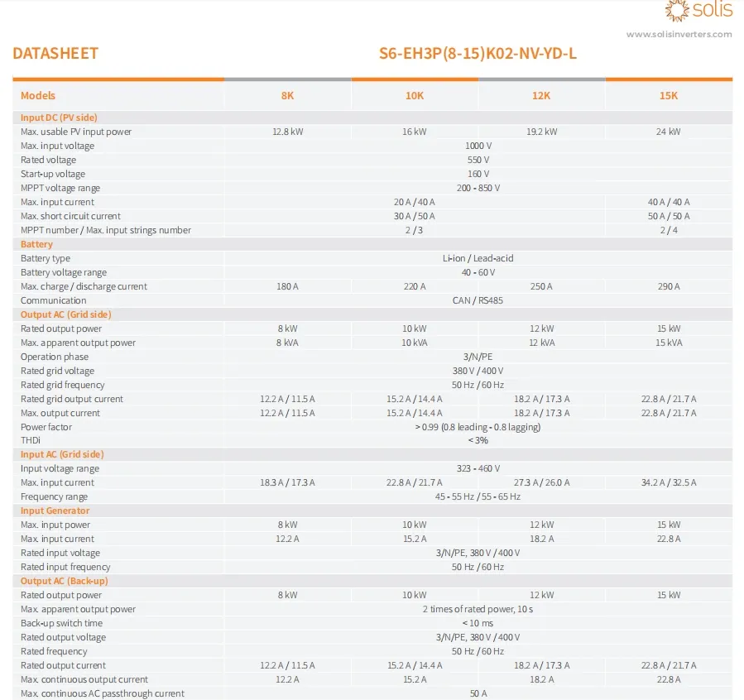This screenshot has height=700, width=744.
Task: Click the 380 V / 400 V rated grid voltage
Action: click(x=478, y=371)
